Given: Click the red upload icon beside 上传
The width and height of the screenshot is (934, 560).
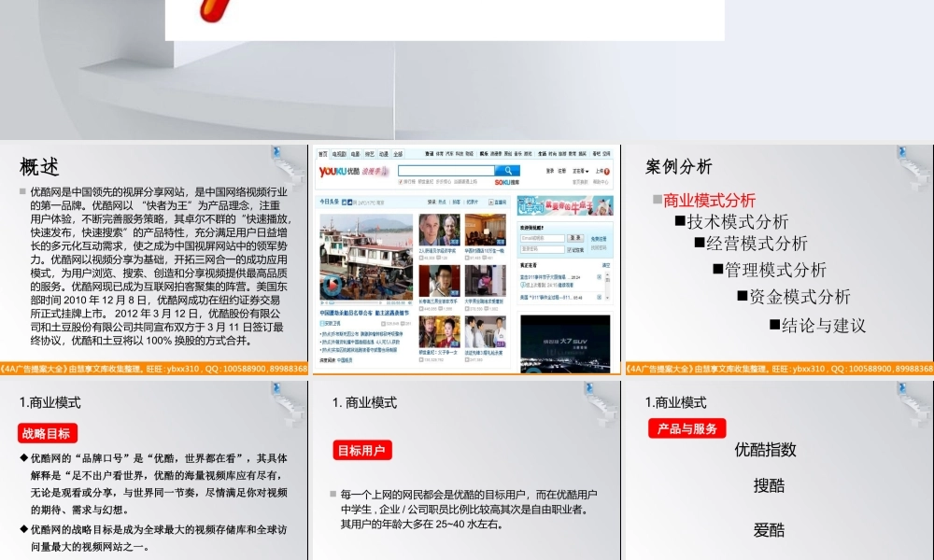Looking at the screenshot, I should (x=607, y=172).
